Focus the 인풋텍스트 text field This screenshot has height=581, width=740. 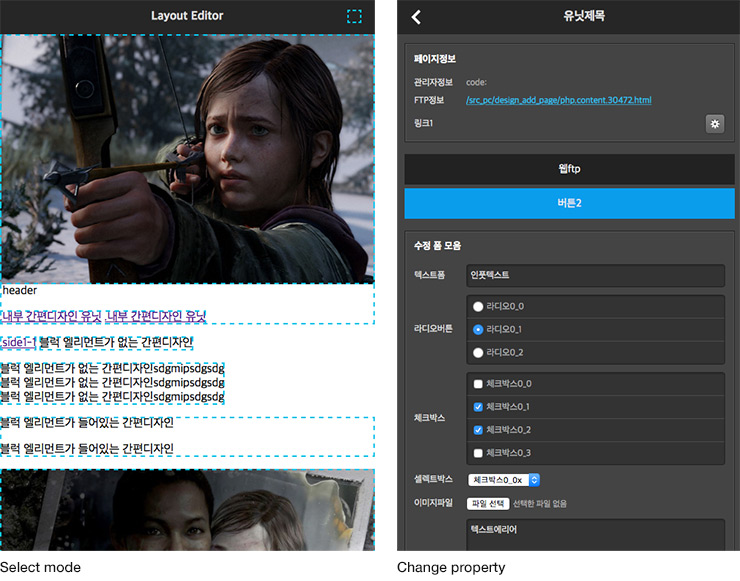tap(595, 275)
